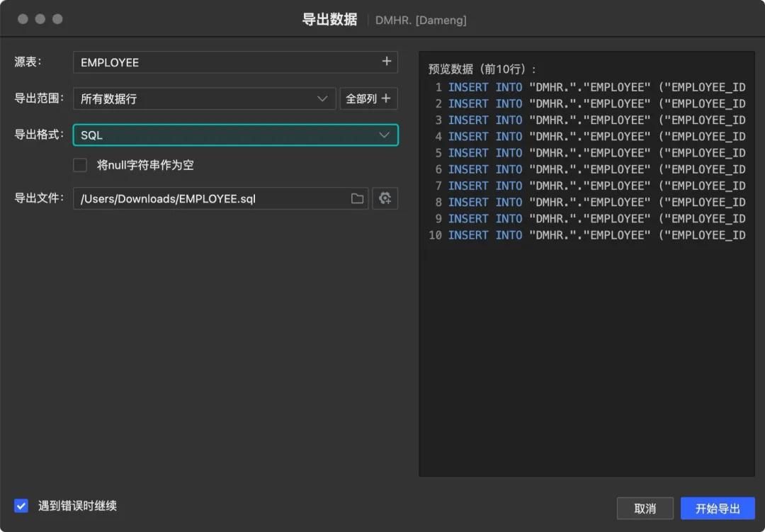Click the 开始导出 button
Image resolution: width=765 pixels, height=532 pixels.
pyautogui.click(x=718, y=509)
